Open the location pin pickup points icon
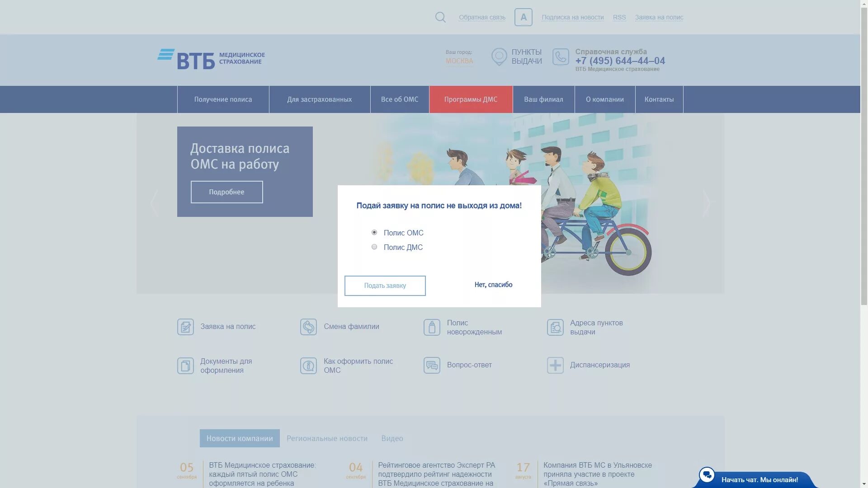Viewport: 868px width, 488px height. (x=499, y=57)
